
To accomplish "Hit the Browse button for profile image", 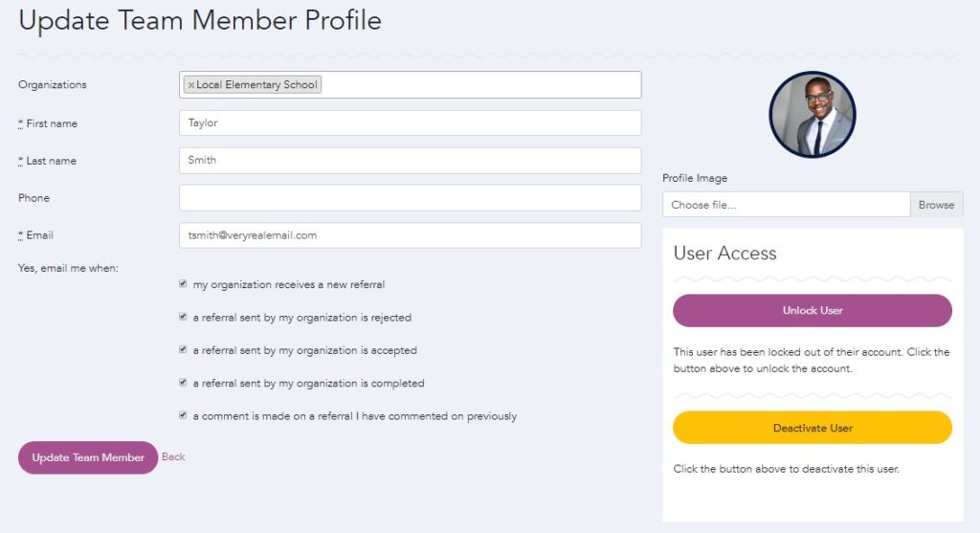I will (x=936, y=205).
